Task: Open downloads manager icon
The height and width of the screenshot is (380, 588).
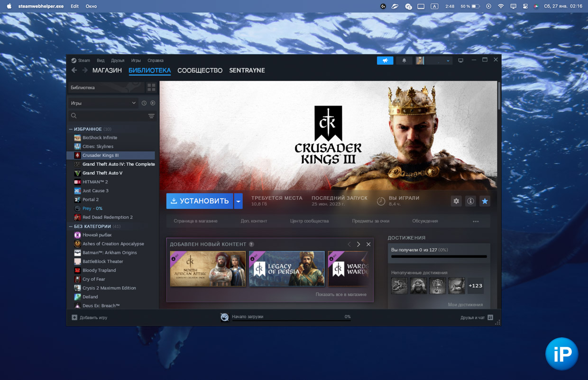Action: [224, 317]
